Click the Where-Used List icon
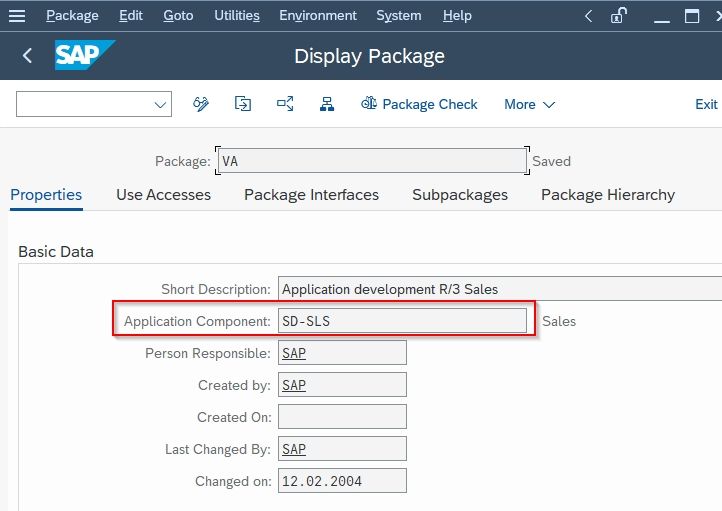 [285, 104]
